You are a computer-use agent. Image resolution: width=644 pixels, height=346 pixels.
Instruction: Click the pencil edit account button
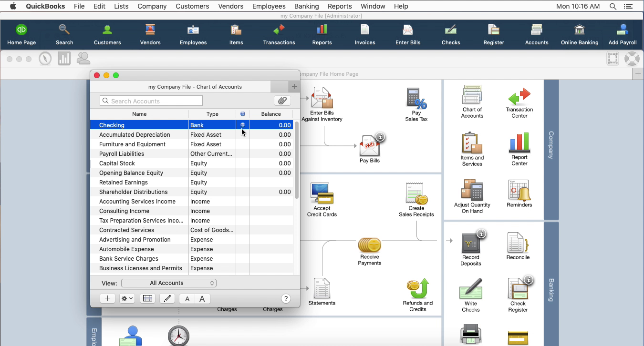(x=167, y=298)
